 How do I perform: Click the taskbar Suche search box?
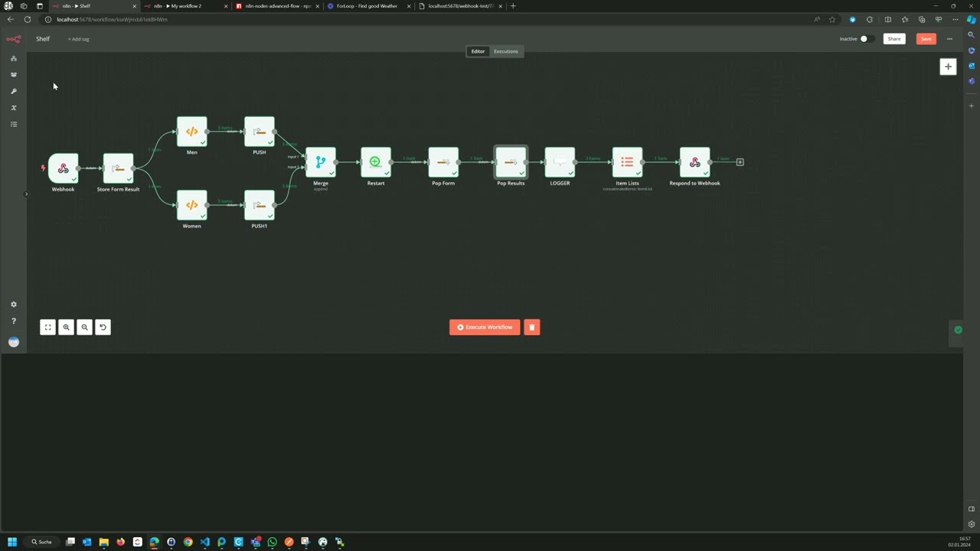click(42, 542)
